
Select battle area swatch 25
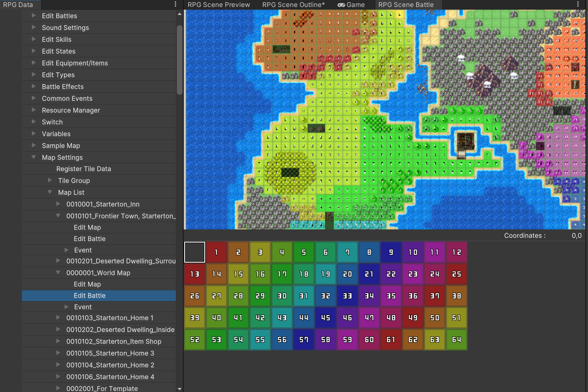click(x=457, y=274)
